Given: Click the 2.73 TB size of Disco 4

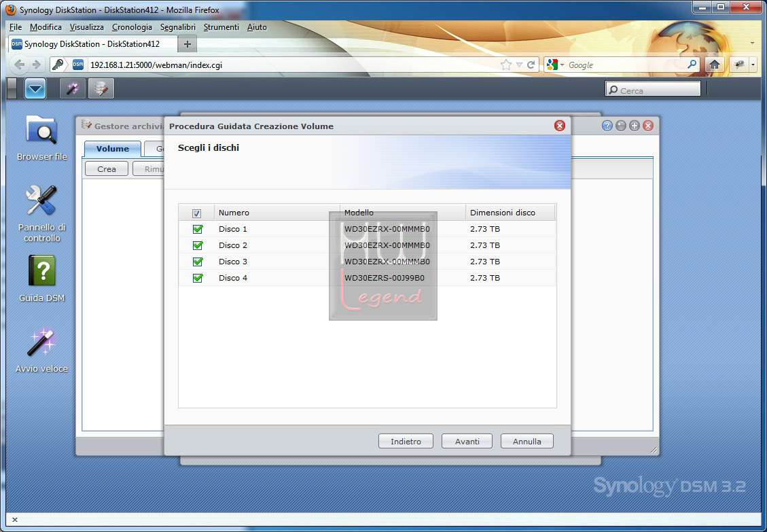Looking at the screenshot, I should (x=485, y=278).
